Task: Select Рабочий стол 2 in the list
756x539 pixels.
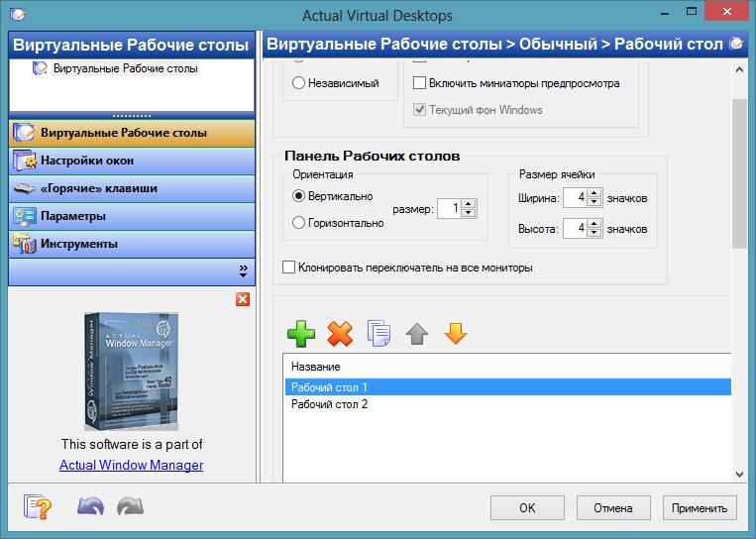Action: pos(329,404)
